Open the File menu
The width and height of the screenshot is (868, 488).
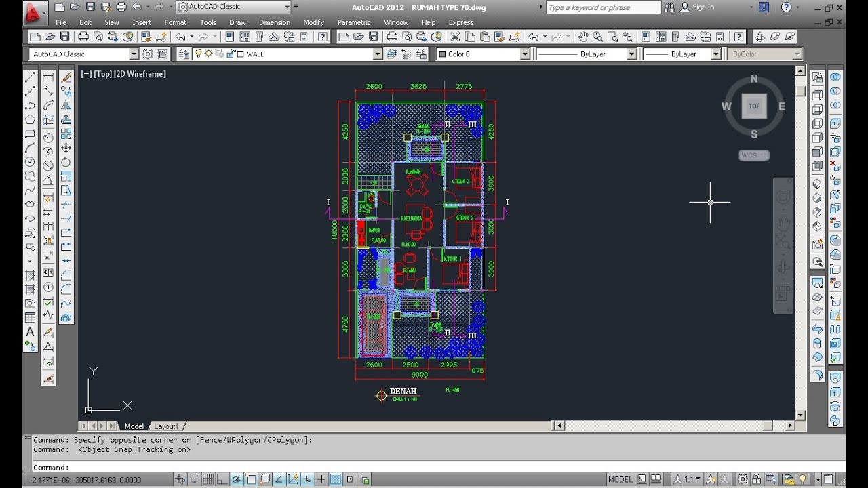coord(61,22)
